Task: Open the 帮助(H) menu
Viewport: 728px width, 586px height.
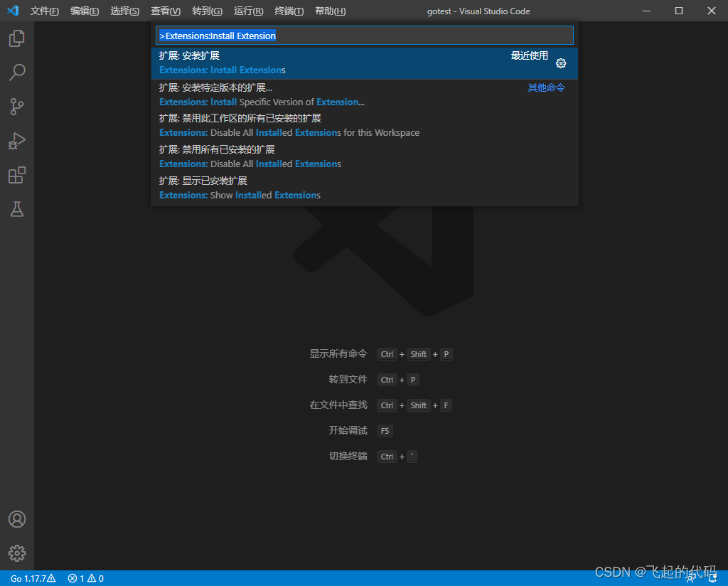Action: pos(330,11)
